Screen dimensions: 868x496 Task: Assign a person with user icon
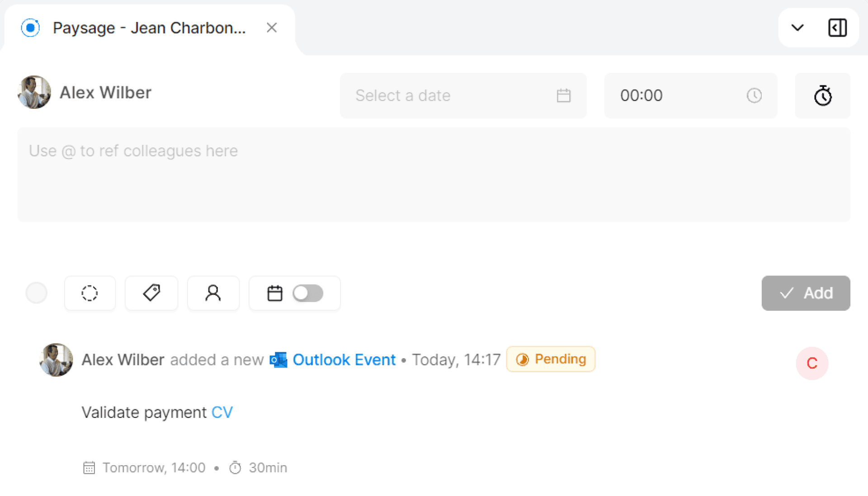tap(213, 293)
